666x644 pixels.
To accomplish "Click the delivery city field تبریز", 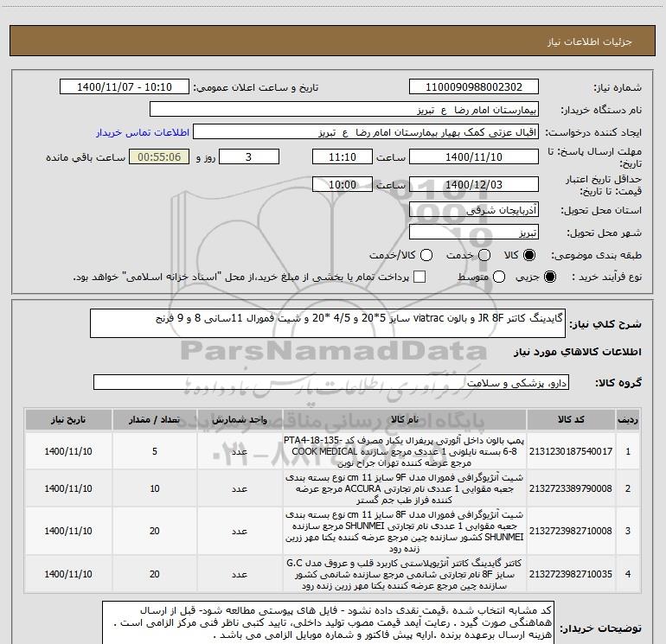I will [x=474, y=233].
